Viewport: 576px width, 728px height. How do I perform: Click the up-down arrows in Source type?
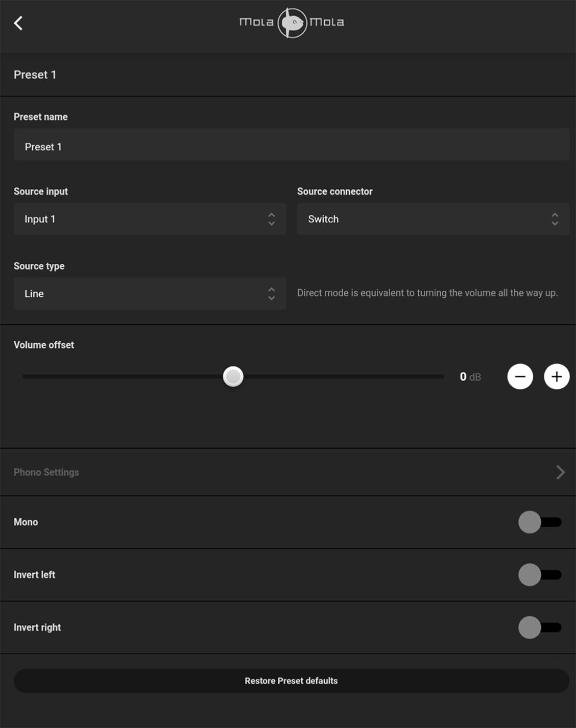coord(271,294)
